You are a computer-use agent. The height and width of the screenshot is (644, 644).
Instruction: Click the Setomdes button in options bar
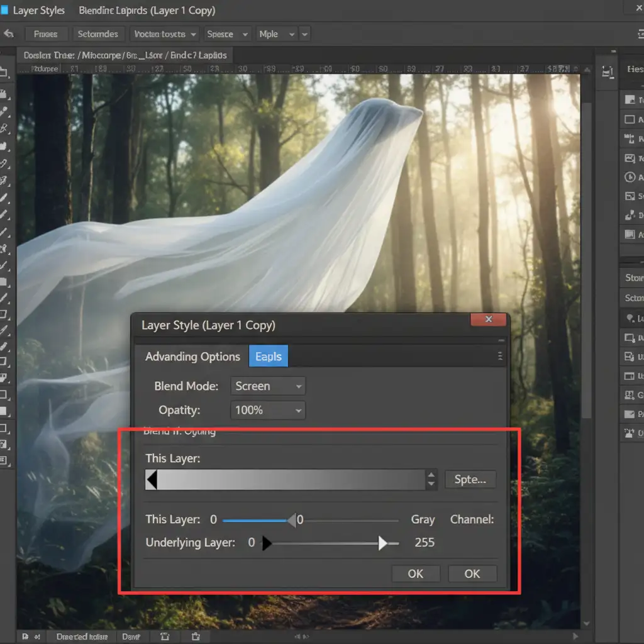(x=97, y=34)
